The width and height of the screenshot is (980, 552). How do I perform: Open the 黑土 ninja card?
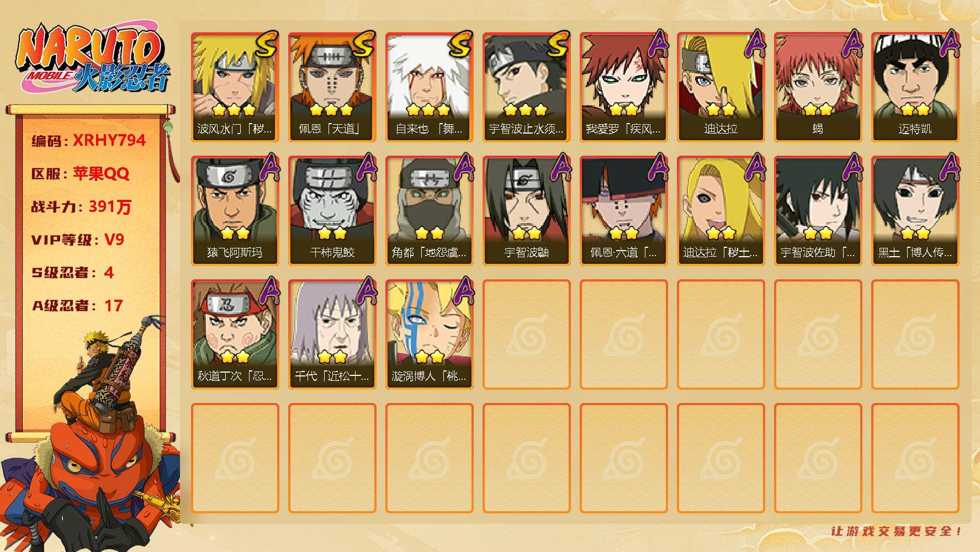pos(915,211)
